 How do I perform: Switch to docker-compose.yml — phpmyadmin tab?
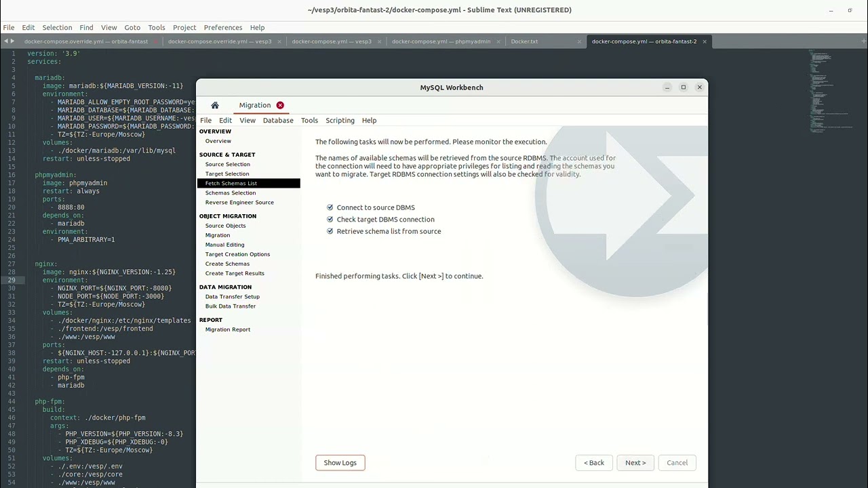(441, 41)
